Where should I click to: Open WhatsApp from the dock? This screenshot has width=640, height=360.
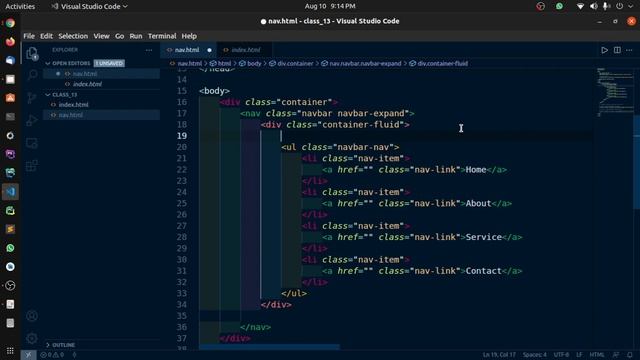10,248
